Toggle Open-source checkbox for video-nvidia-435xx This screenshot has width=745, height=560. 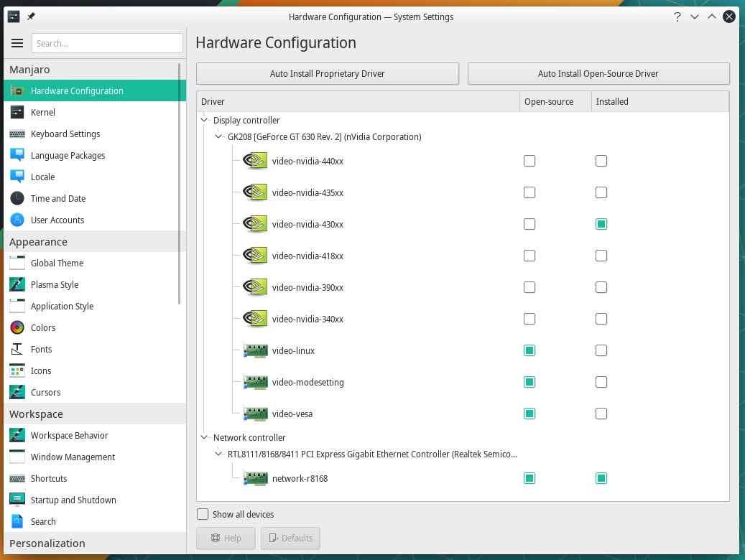529,192
